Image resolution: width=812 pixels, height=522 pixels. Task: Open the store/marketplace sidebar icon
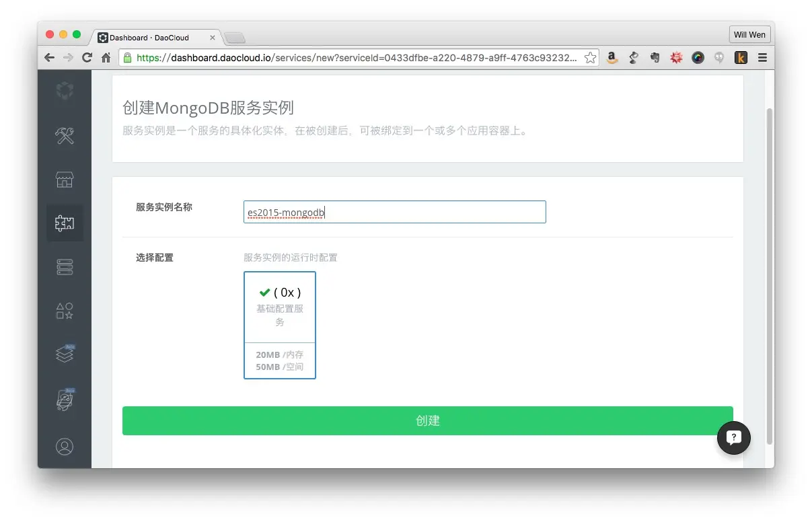click(65, 180)
